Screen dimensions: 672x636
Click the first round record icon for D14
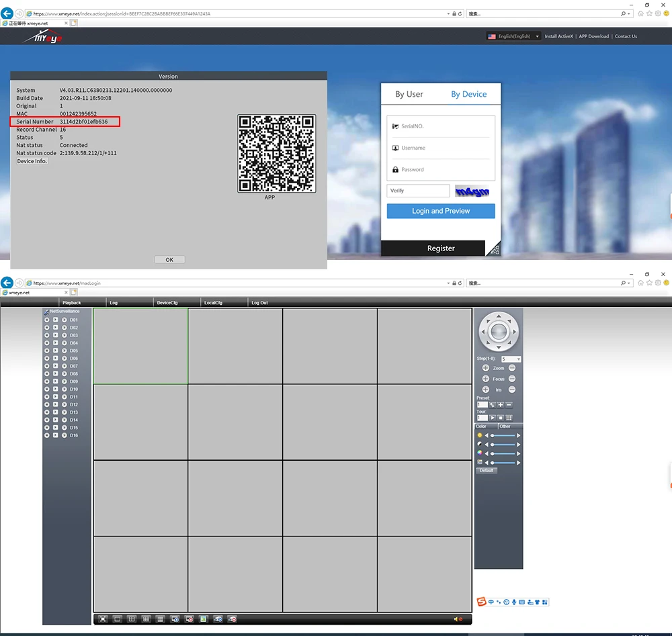point(47,420)
